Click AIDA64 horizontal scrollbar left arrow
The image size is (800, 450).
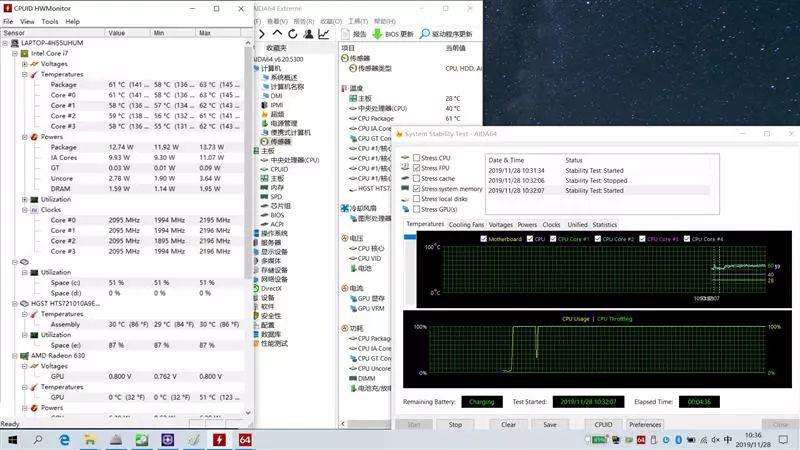(343, 423)
